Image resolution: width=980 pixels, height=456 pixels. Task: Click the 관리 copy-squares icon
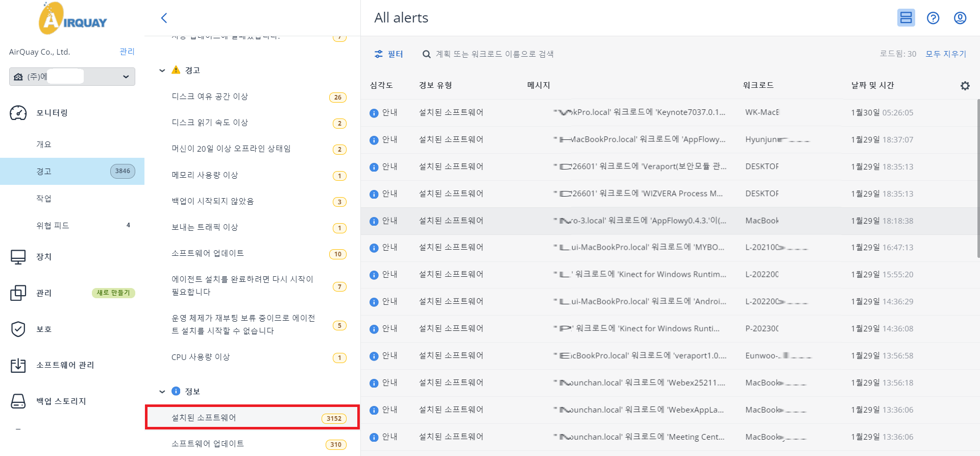[x=18, y=293]
